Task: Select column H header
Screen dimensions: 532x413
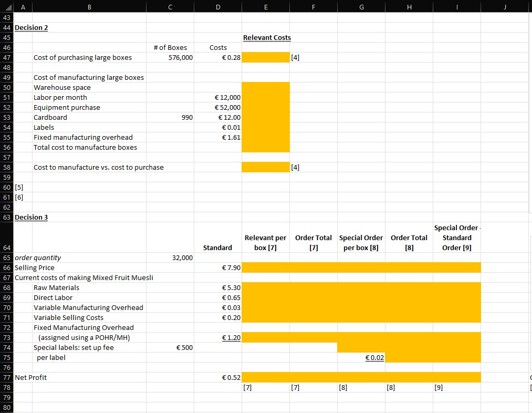Action: [x=409, y=6]
